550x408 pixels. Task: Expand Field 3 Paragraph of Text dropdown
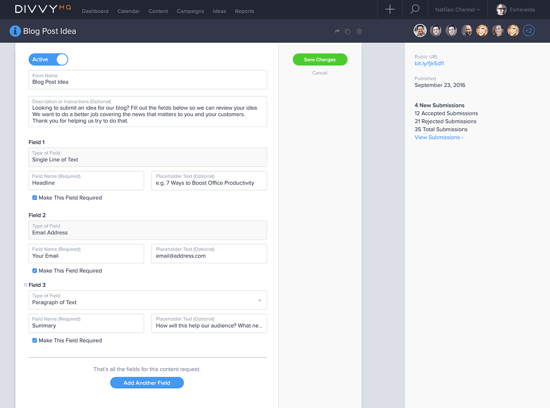147,300
